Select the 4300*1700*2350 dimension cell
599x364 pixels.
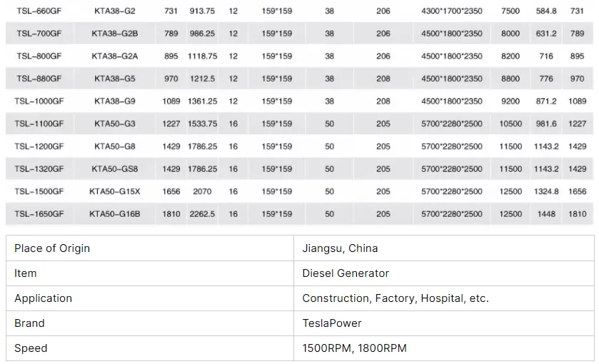tap(451, 11)
